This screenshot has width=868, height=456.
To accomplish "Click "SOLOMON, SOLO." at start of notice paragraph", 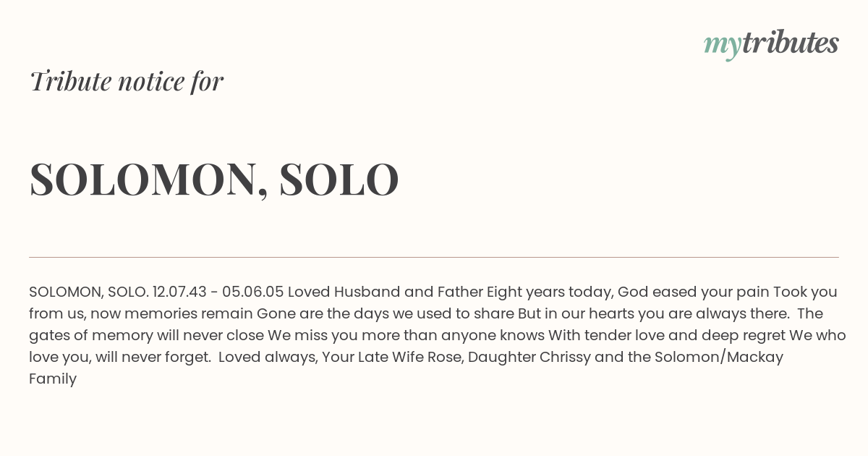I will pyautogui.click(x=89, y=292).
